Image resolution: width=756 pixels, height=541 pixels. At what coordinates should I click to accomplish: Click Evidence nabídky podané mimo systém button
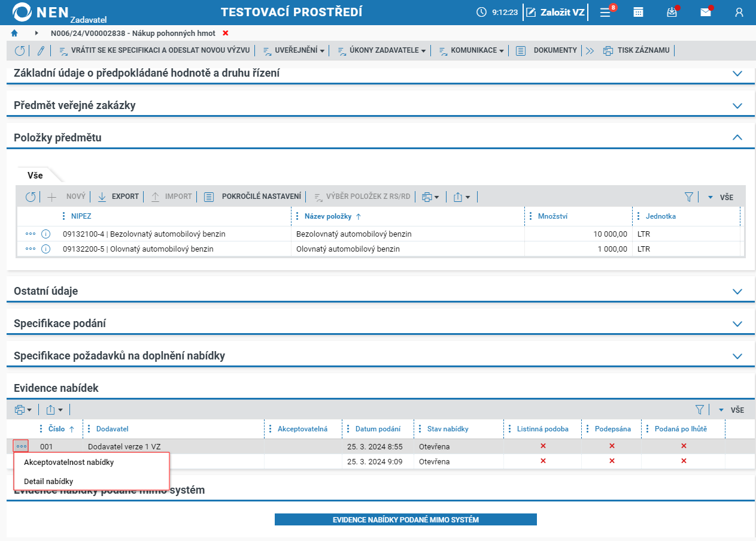click(406, 519)
